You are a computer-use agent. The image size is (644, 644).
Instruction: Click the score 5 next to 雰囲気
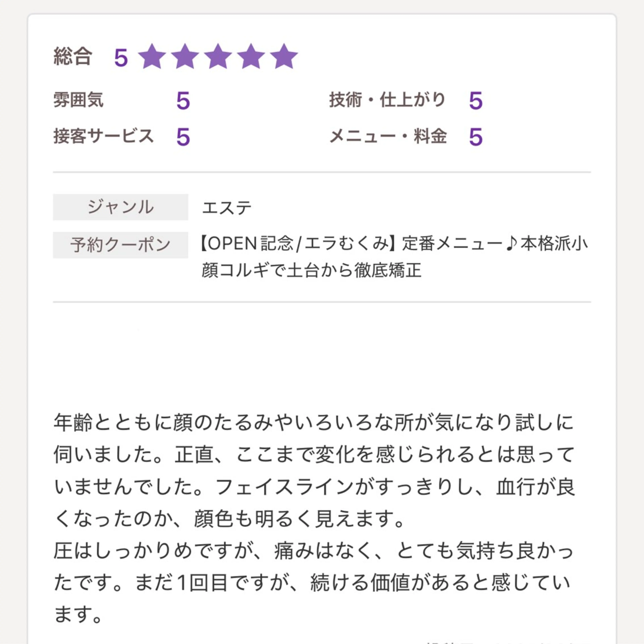[x=183, y=101]
